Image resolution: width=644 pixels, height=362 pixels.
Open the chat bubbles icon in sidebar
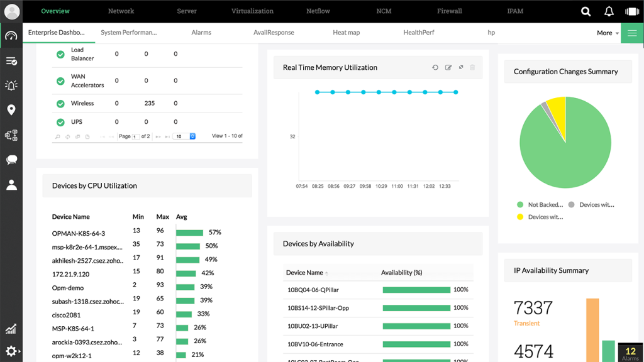coord(11,160)
